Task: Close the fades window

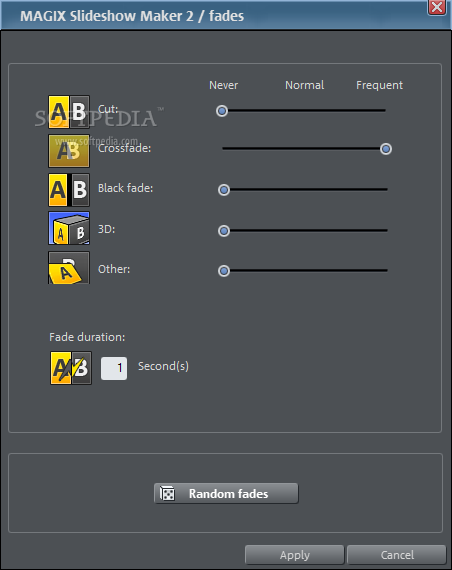Action: [437, 7]
